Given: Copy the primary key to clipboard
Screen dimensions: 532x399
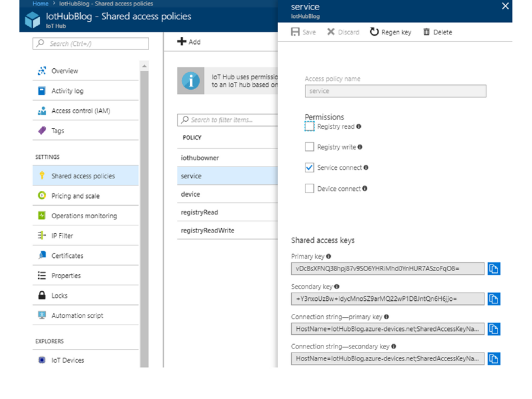Looking at the screenshot, I should pos(494,269).
